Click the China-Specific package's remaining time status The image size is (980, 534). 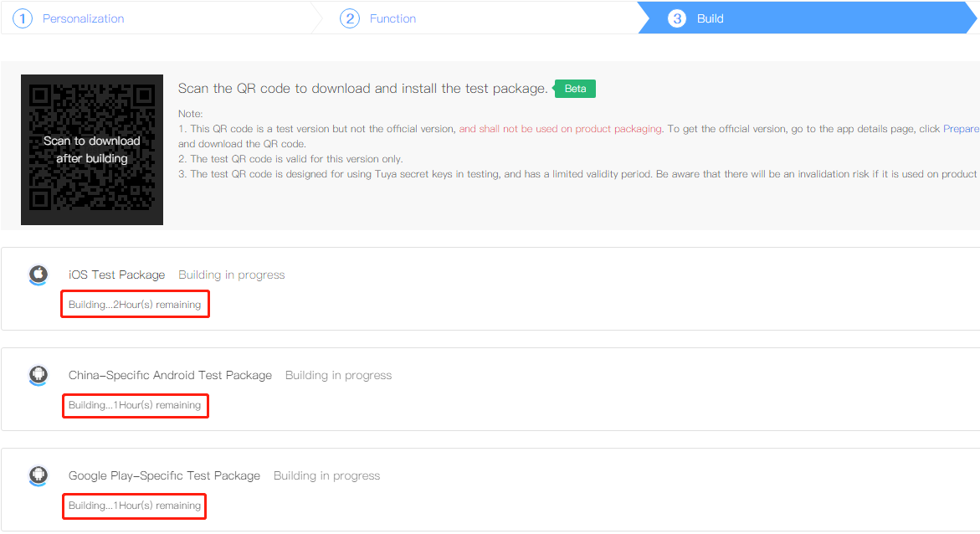coord(135,405)
